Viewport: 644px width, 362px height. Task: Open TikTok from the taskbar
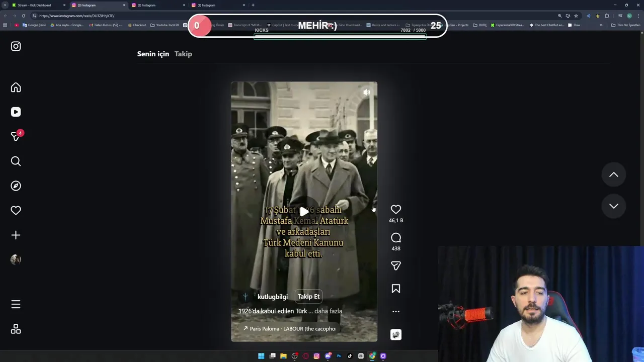350,356
